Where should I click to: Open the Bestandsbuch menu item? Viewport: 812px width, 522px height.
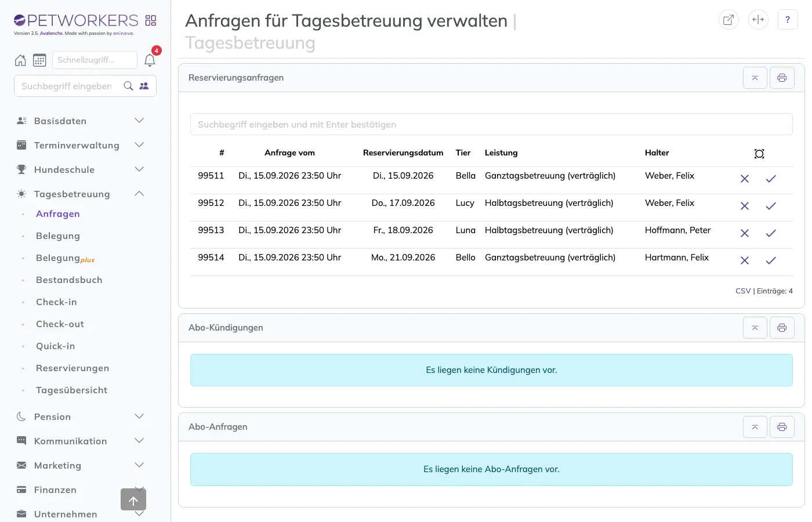pos(69,280)
